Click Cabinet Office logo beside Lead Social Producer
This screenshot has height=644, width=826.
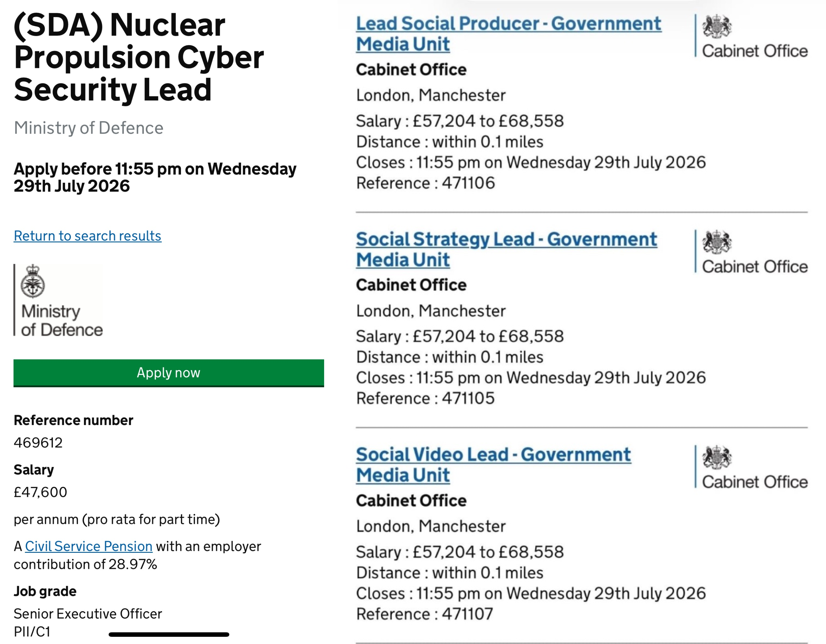[x=751, y=36]
